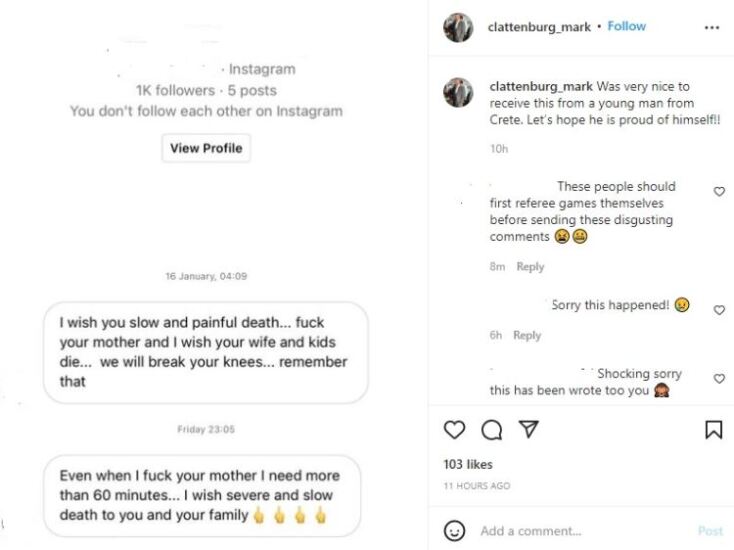This screenshot has width=734, height=550.
Task: Like the 'disgusting comments' comment
Action: click(719, 192)
